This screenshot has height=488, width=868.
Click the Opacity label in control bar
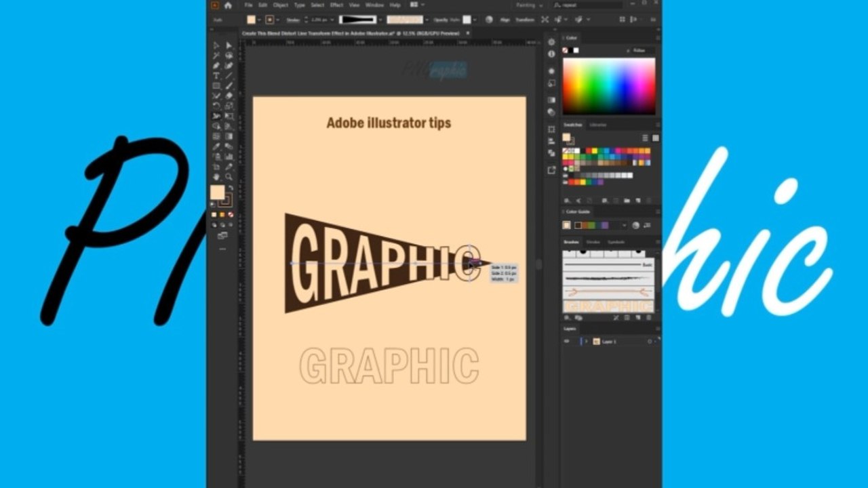[441, 20]
